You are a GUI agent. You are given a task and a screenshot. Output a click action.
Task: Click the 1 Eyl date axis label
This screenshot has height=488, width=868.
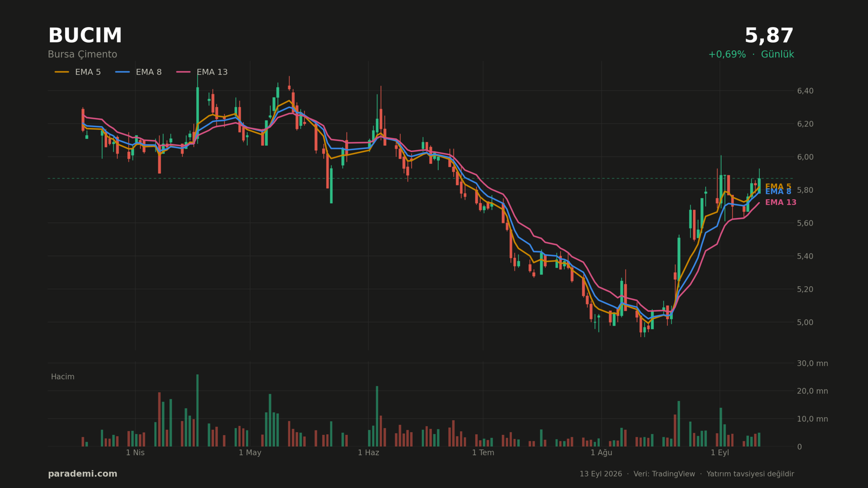click(x=720, y=453)
